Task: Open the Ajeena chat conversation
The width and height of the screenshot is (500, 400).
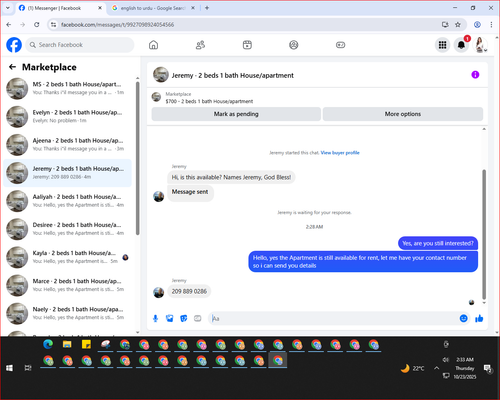Action: [x=68, y=145]
